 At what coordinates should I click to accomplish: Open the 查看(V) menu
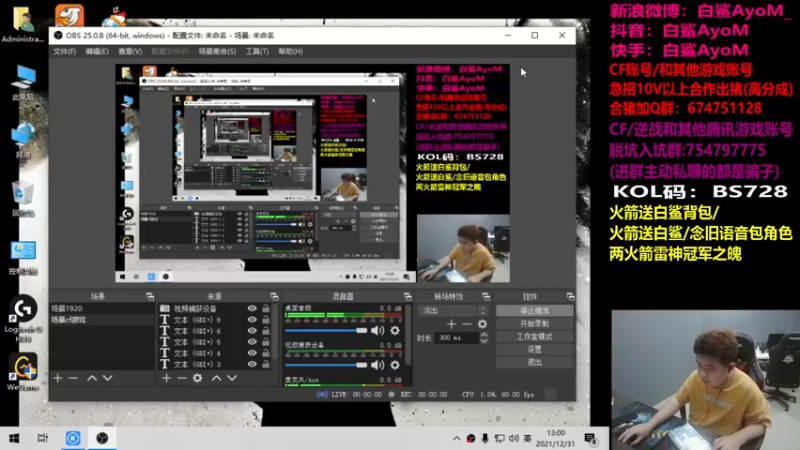[x=130, y=52]
